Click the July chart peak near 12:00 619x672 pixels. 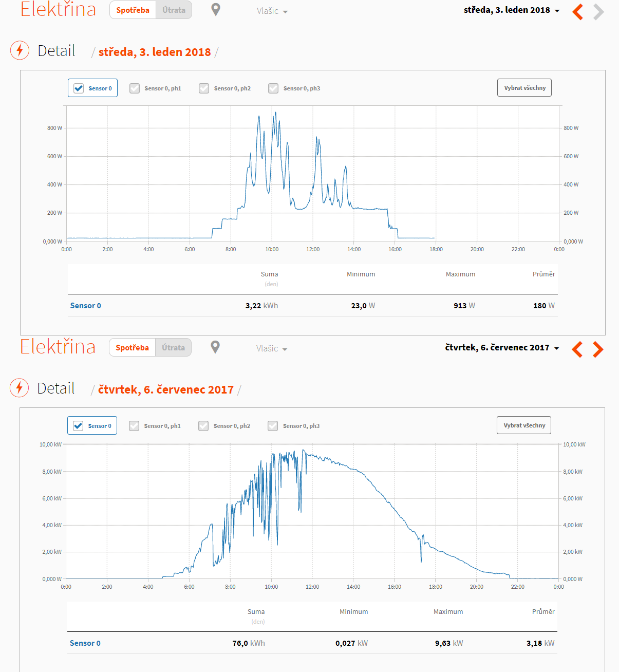click(303, 451)
